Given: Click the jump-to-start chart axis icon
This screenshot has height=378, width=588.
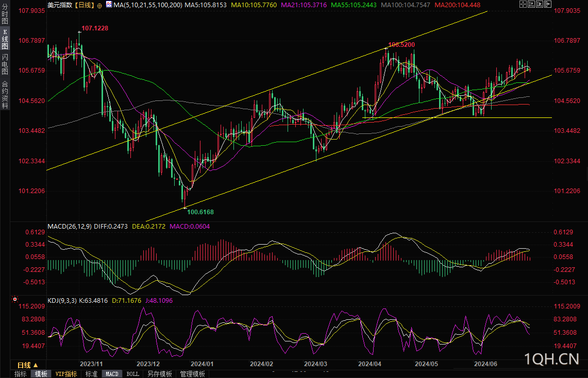Looking at the screenshot, I should [x=531, y=4].
